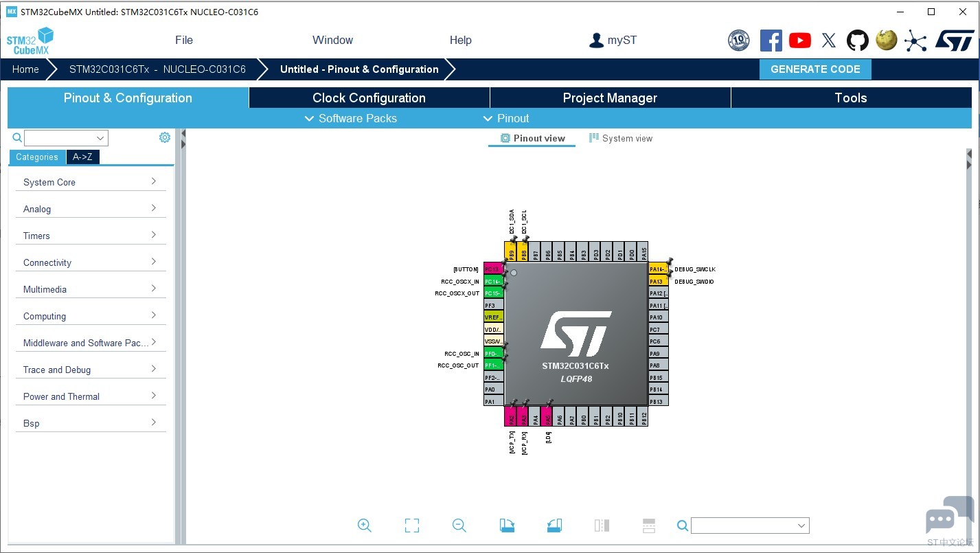Open the Pinout dropdown menu

tap(506, 118)
